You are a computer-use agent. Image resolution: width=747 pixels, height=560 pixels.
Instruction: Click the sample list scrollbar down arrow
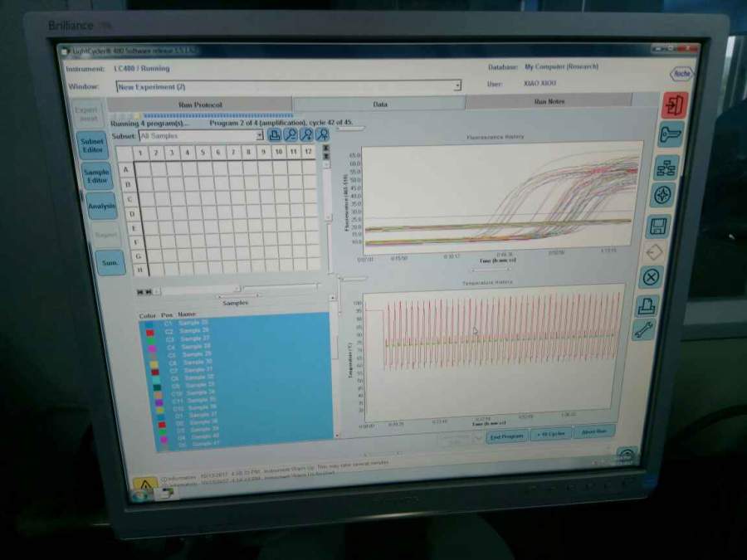pos(337,436)
